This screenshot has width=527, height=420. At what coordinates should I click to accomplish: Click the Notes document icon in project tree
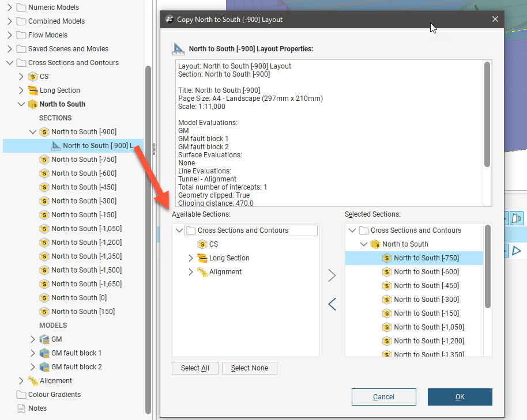[21, 408]
